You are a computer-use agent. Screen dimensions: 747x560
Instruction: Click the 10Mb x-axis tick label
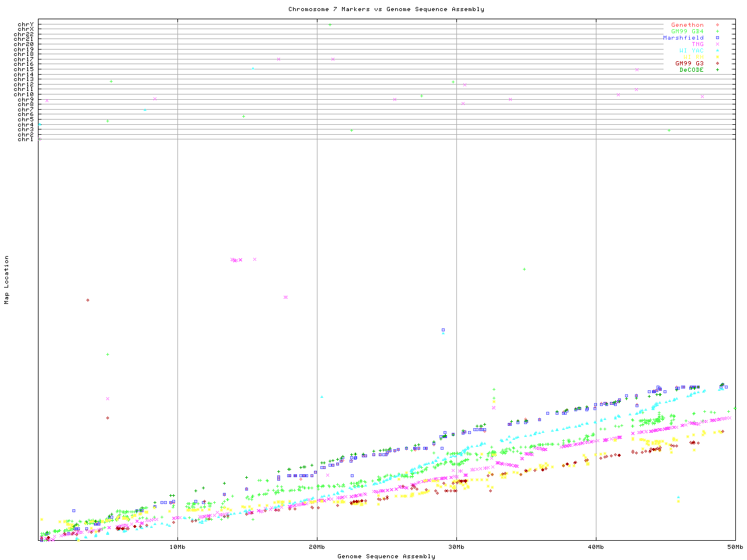[177, 547]
